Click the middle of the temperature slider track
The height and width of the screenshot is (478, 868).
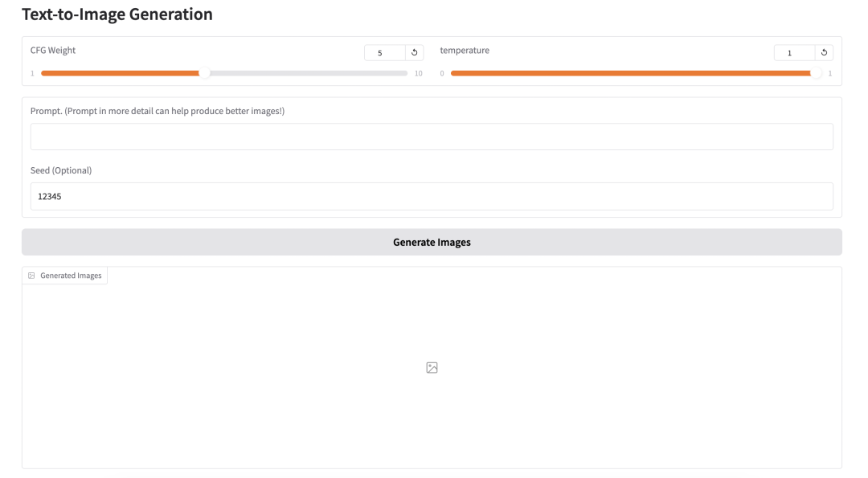[x=633, y=73]
